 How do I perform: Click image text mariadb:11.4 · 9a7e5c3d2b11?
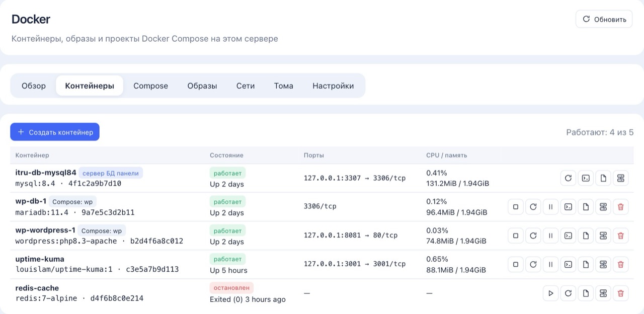(x=75, y=212)
